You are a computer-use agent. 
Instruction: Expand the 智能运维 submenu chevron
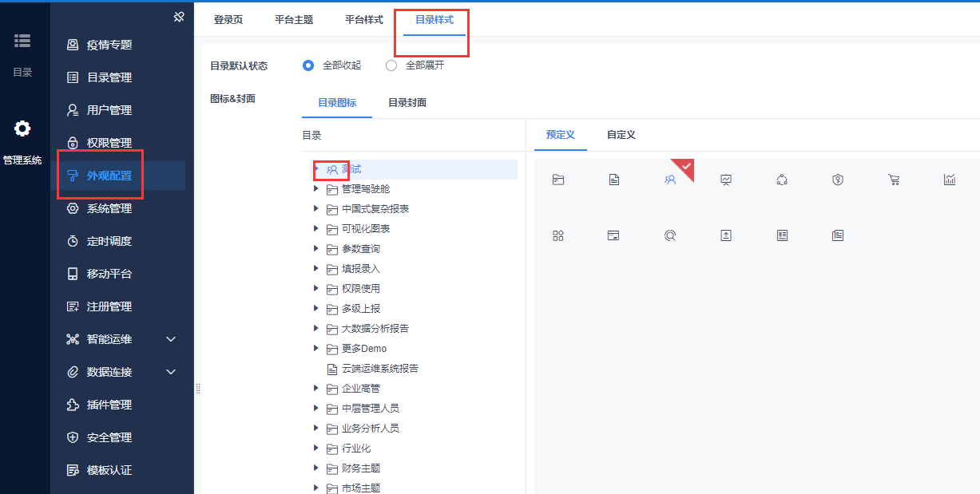(171, 339)
